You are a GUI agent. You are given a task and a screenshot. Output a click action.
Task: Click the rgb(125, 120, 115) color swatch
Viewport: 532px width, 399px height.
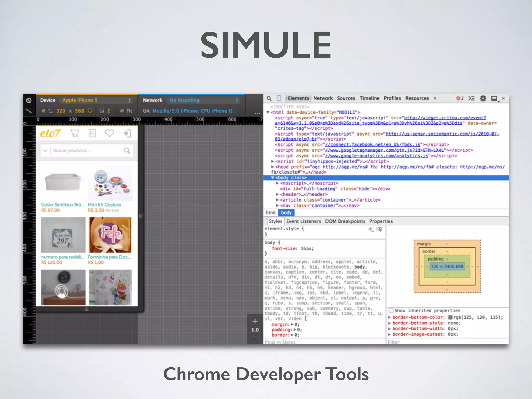(450, 317)
